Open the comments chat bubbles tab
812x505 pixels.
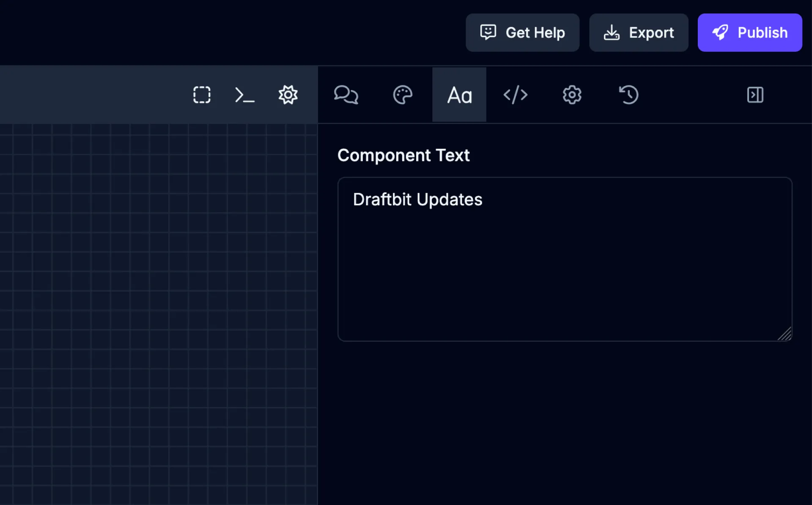(346, 95)
